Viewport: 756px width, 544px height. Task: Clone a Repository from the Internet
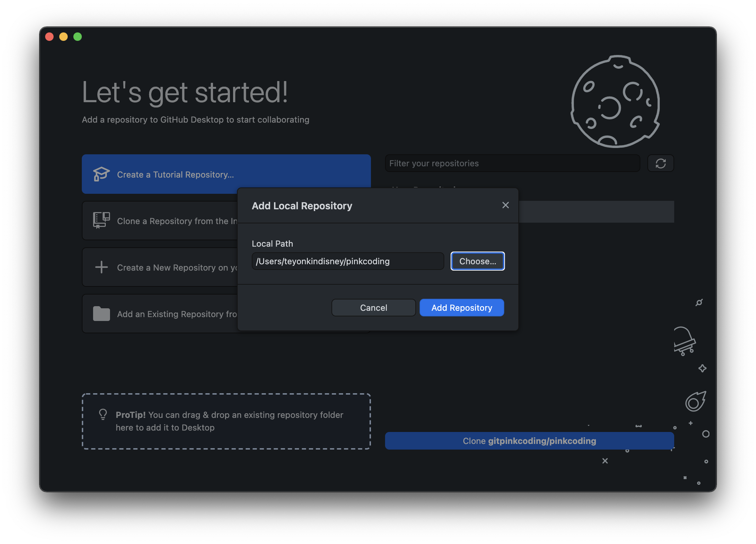pos(160,221)
